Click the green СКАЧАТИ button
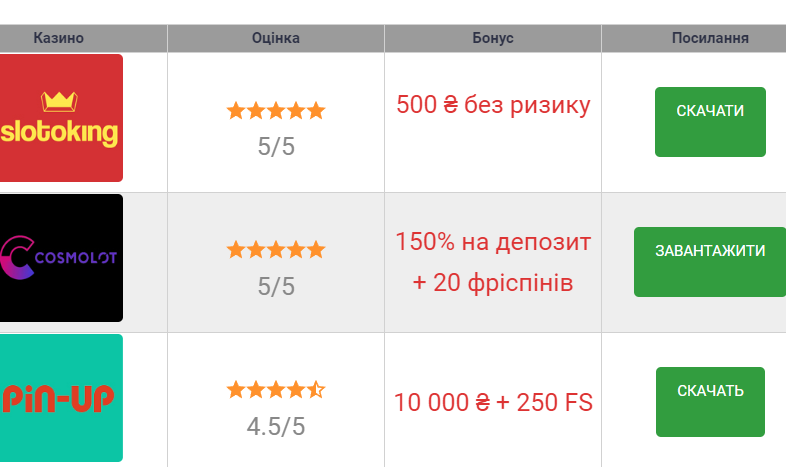The width and height of the screenshot is (786, 467). pos(710,122)
